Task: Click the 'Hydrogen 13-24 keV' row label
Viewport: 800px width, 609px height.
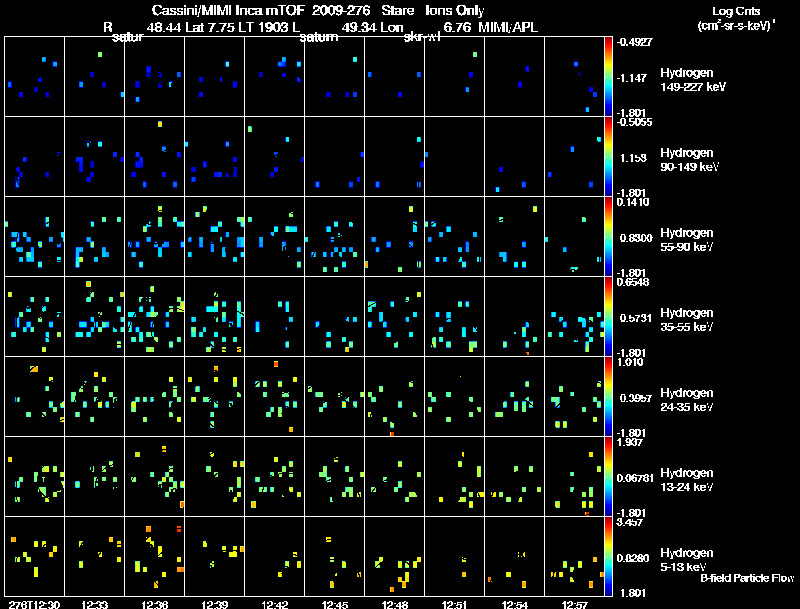Action: coord(687,480)
